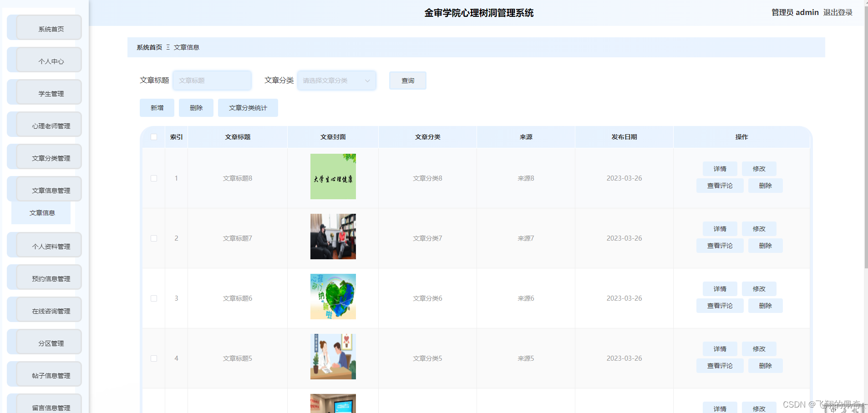Screen dimensions: 868x413
Task: Open cover thumbnail of 文章标题5
Action: coord(333,357)
